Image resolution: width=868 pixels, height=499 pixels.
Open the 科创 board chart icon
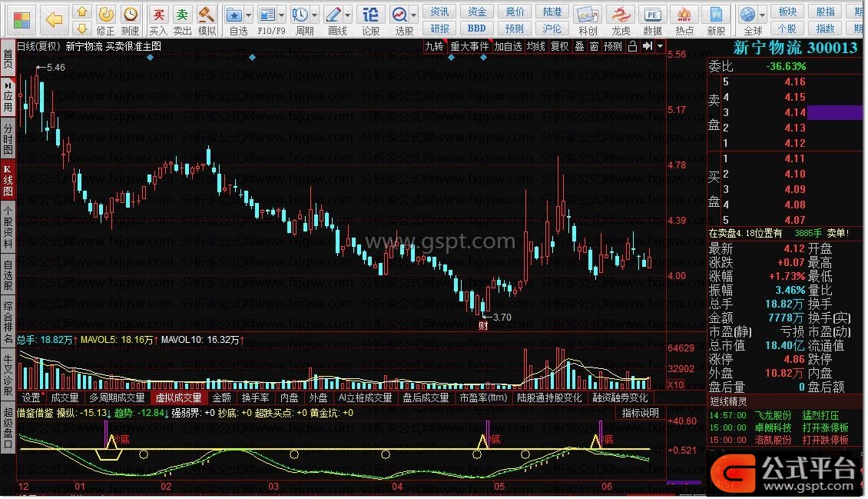coord(588,21)
